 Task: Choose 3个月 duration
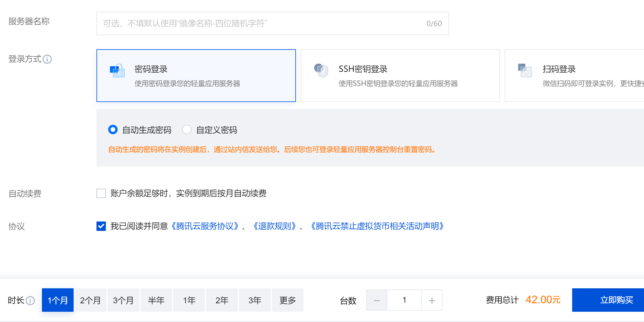click(123, 300)
